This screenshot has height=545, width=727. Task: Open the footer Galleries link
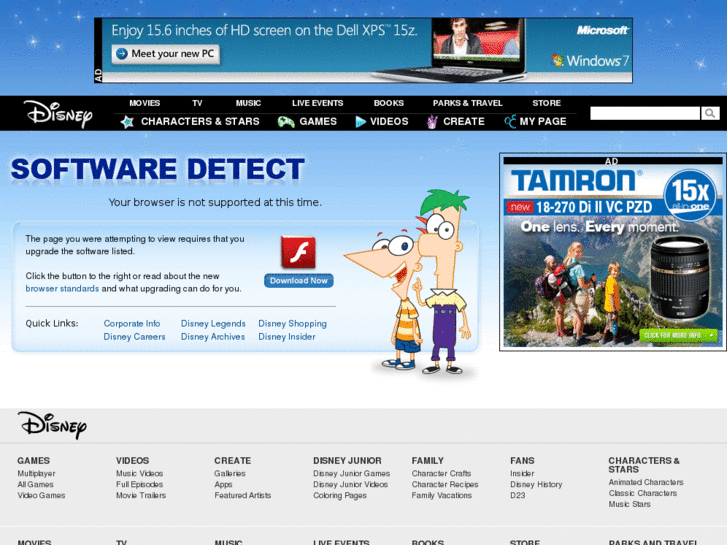(x=230, y=473)
